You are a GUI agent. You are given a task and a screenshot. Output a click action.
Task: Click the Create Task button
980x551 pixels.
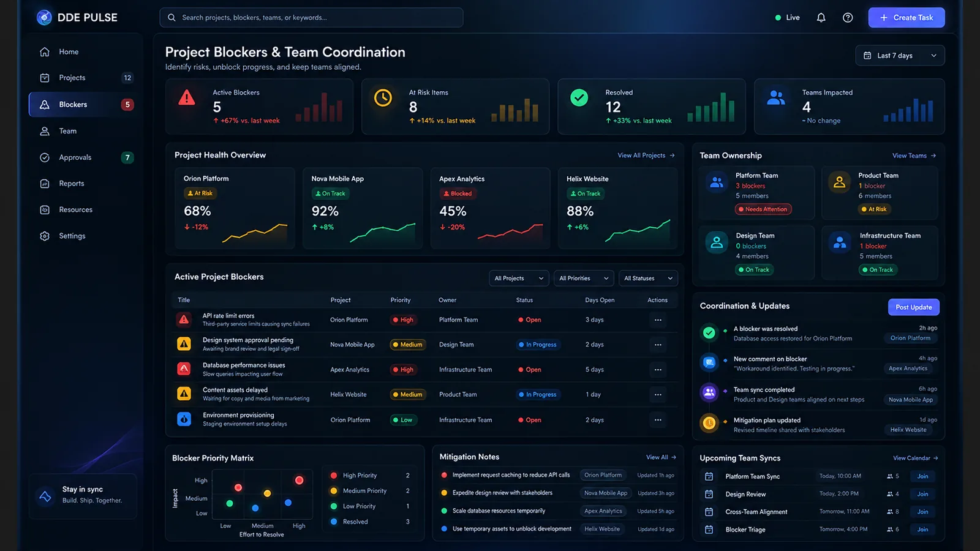[x=907, y=18]
